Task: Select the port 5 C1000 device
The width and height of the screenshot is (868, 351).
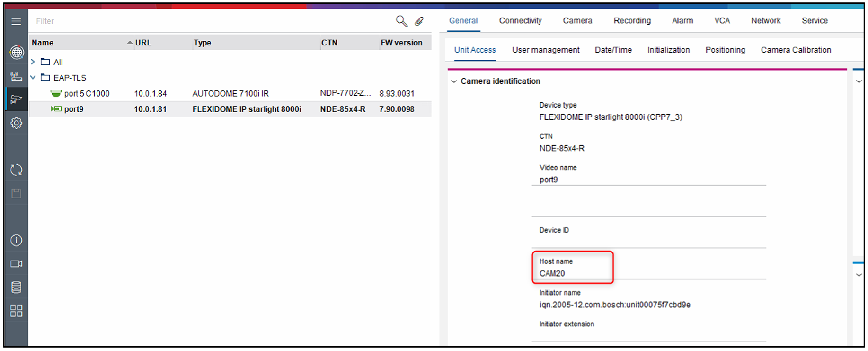Action: 87,94
